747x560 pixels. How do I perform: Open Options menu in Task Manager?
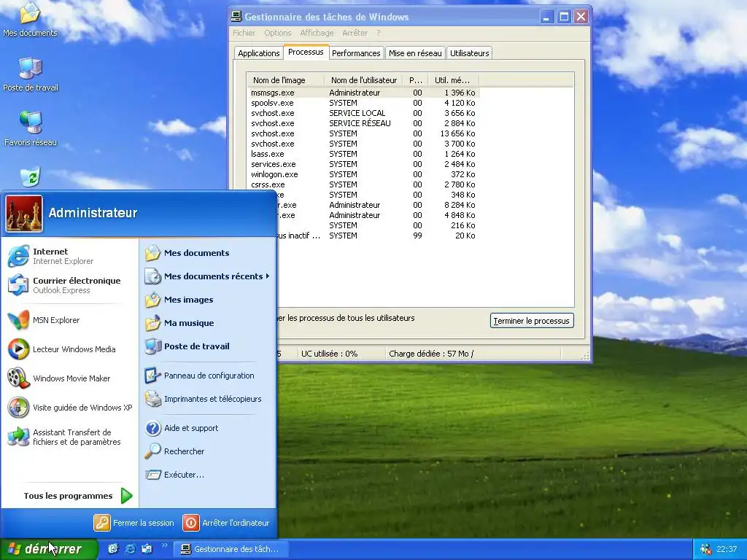(278, 33)
